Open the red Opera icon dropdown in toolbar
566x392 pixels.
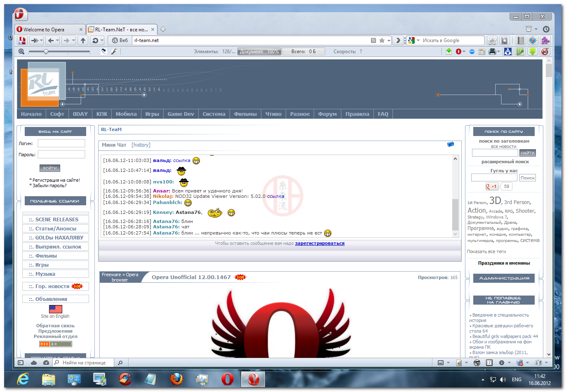pyautogui.click(x=464, y=52)
